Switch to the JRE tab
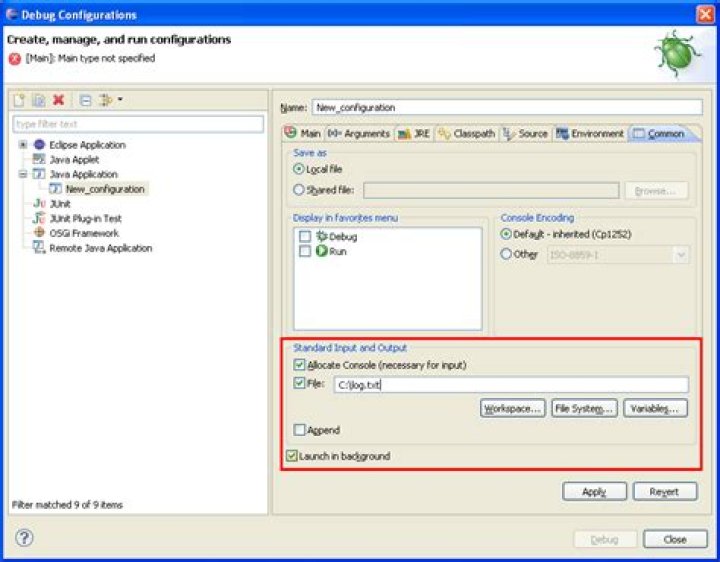720x562 pixels. pyautogui.click(x=413, y=134)
